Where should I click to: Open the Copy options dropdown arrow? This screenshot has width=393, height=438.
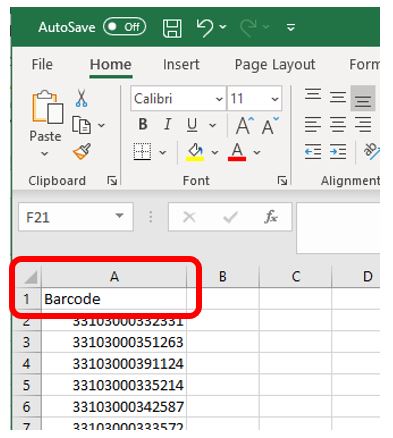coord(101,125)
